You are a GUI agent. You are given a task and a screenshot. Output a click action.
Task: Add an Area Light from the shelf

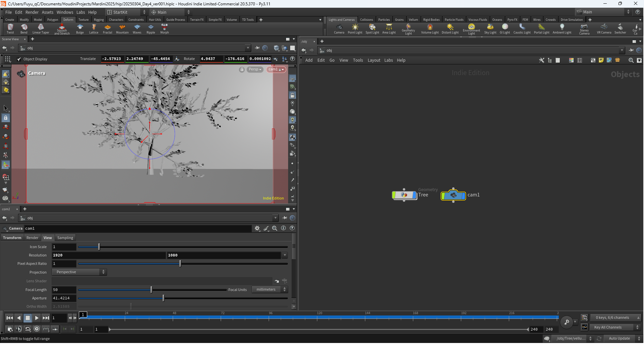[389, 29]
